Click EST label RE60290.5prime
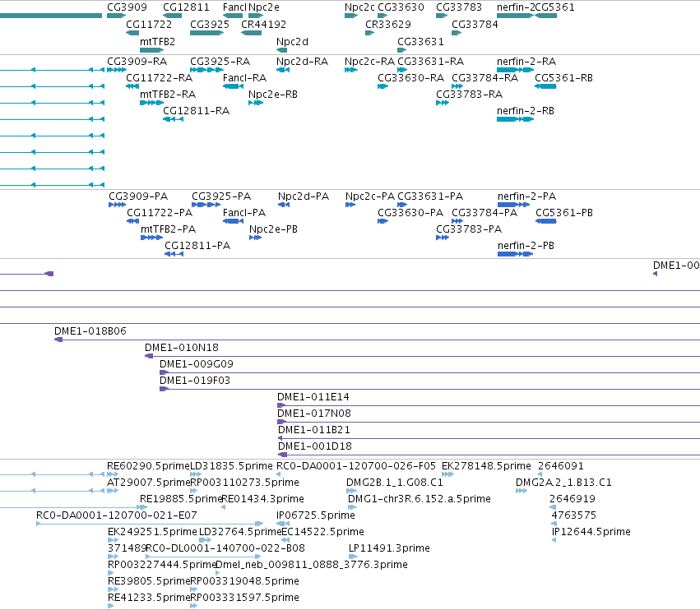The height and width of the screenshot is (610, 700). (x=149, y=466)
